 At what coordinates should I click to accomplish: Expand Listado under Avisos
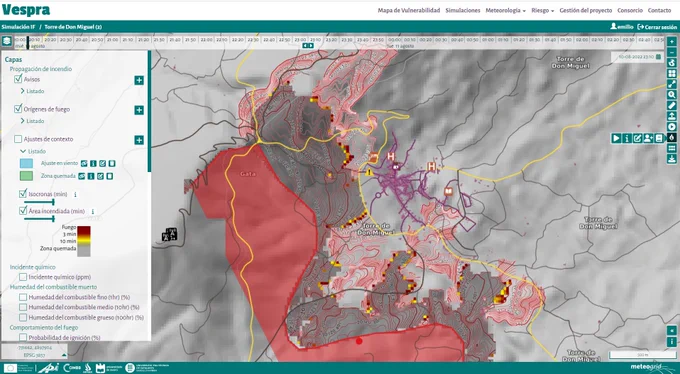(33, 91)
